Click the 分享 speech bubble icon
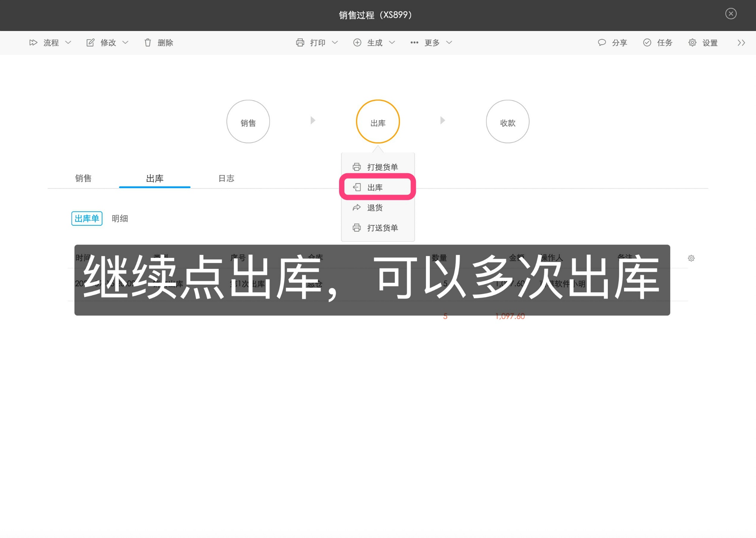 (x=602, y=43)
